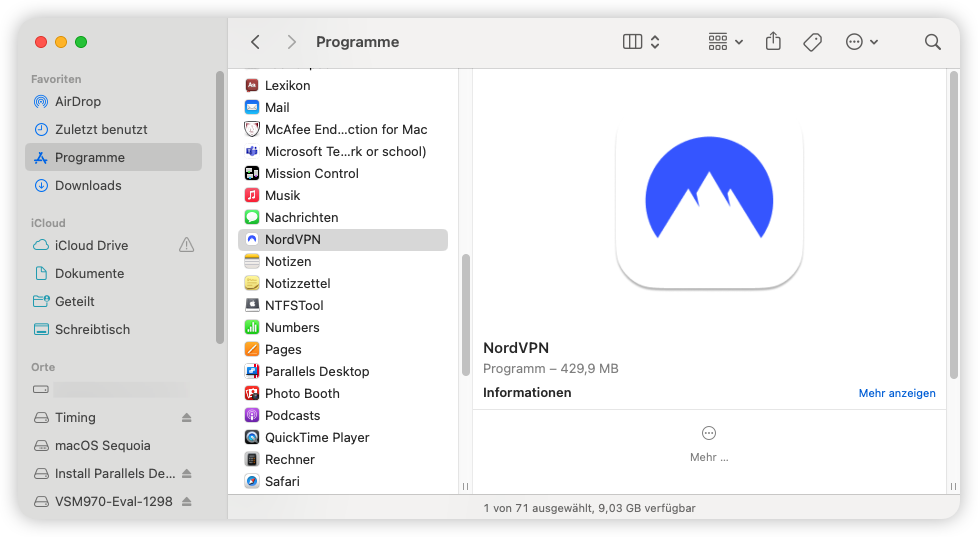
Task: Select the Numbers app icon
Action: point(252,327)
